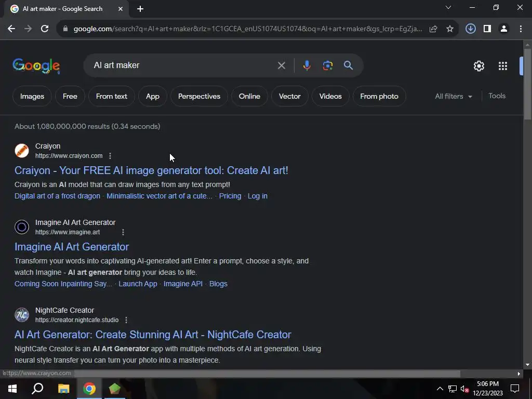Screen dimensions: 532x399
Task: Open the search Tools button
Action: (497, 96)
